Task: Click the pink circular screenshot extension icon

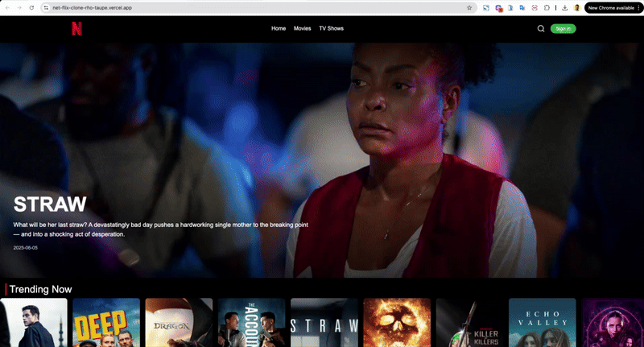Action: [x=535, y=8]
